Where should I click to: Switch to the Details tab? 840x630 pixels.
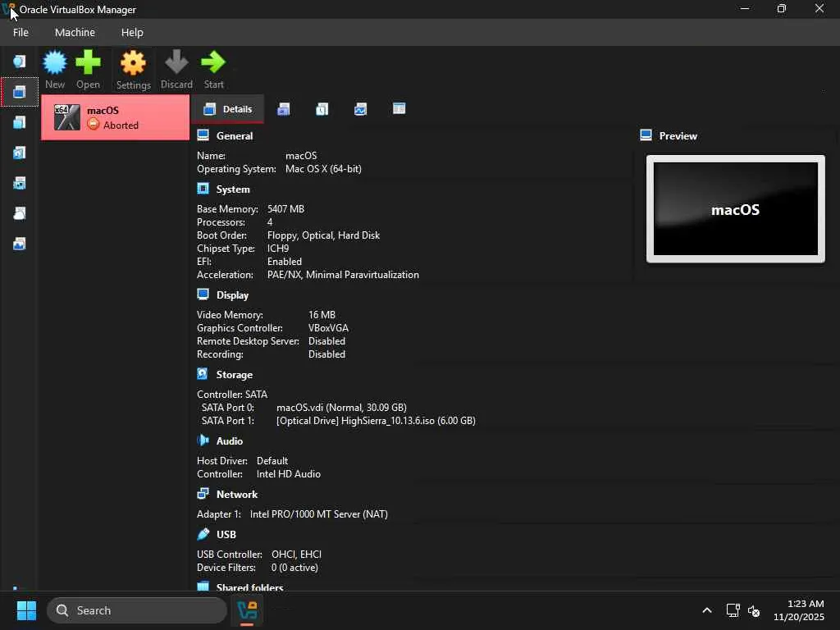tap(228, 109)
